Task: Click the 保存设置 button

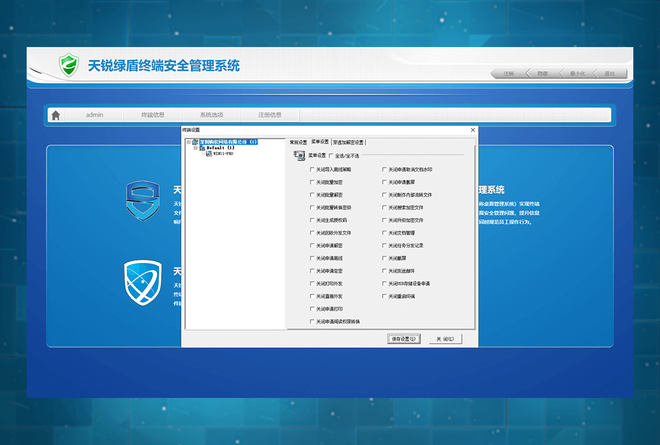Action: tap(402, 339)
